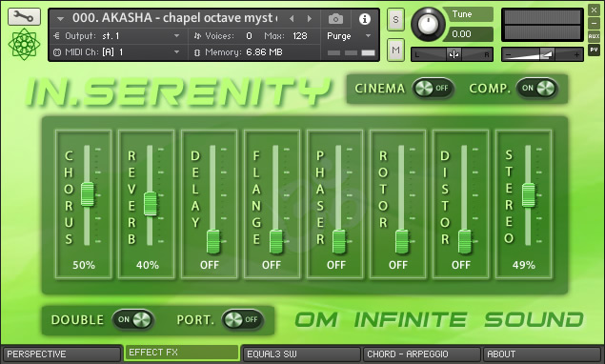
Task: Expand the Purge dropdown menu
Action: (349, 36)
